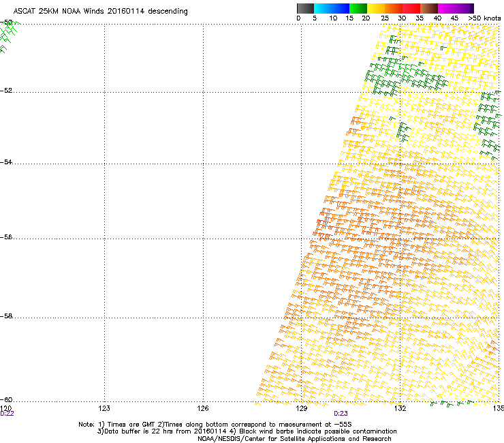The width and height of the screenshot is (504, 443).
Task: Click the 129 longitude axis label
Action: click(302, 408)
